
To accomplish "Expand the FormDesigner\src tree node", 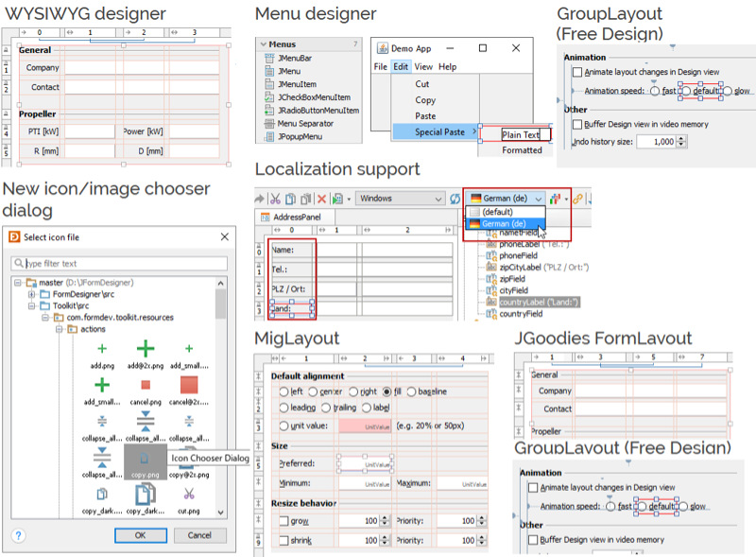I will pyautogui.click(x=31, y=294).
